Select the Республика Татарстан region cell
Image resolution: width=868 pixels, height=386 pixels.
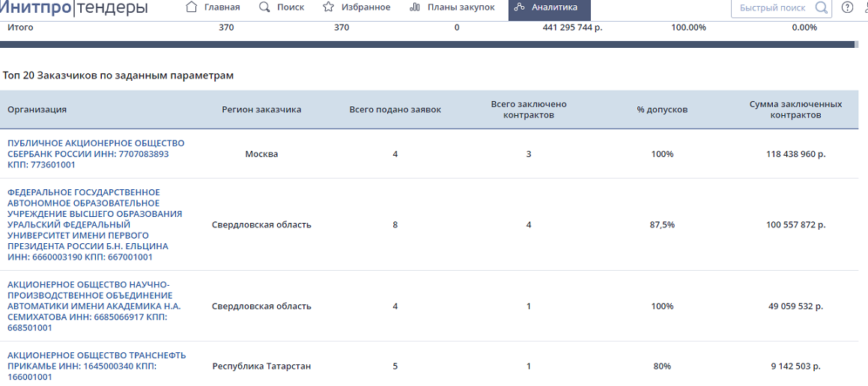[262, 366]
